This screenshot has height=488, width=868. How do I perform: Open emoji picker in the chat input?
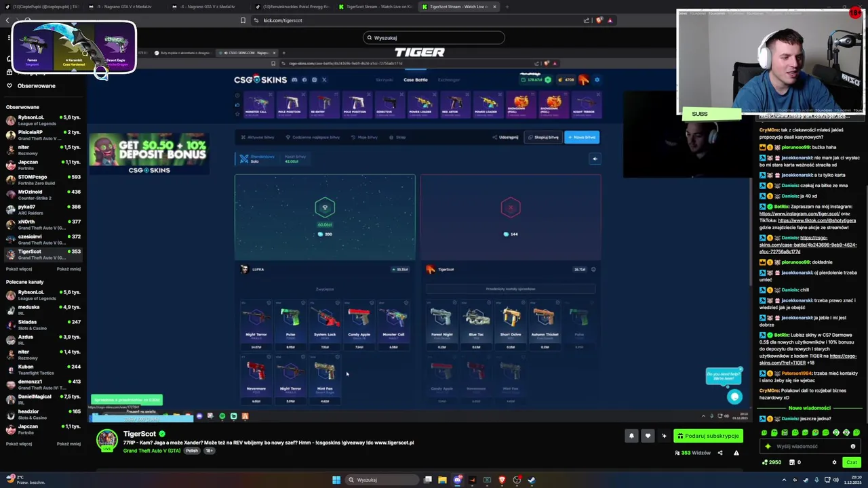coord(853,447)
